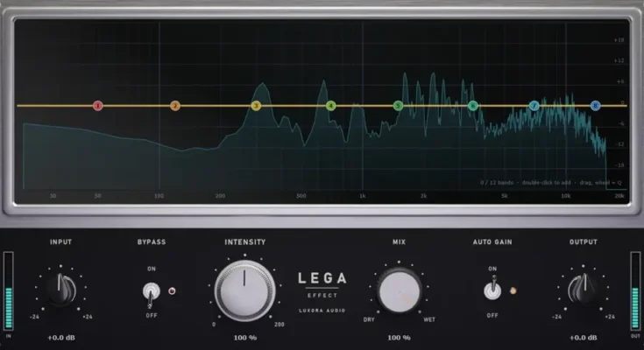The height and width of the screenshot is (350, 644).
Task: Select EQ band node 5 (green)
Action: 398,106
